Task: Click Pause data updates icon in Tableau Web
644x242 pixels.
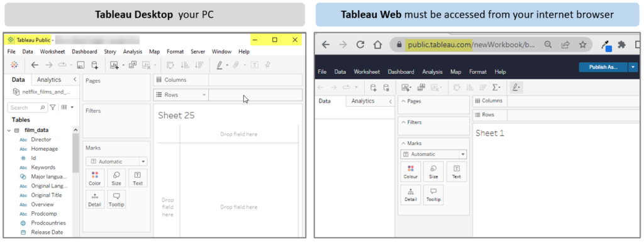Action: 386,87
